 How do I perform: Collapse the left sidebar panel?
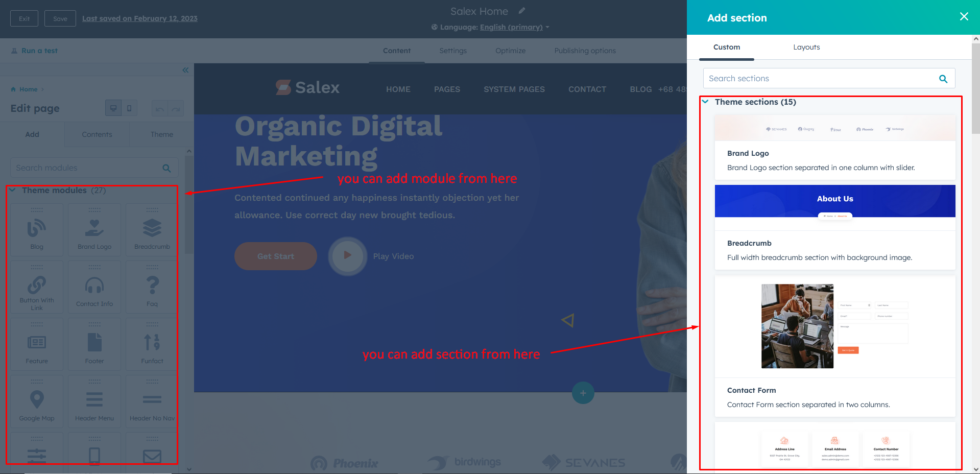tap(185, 70)
